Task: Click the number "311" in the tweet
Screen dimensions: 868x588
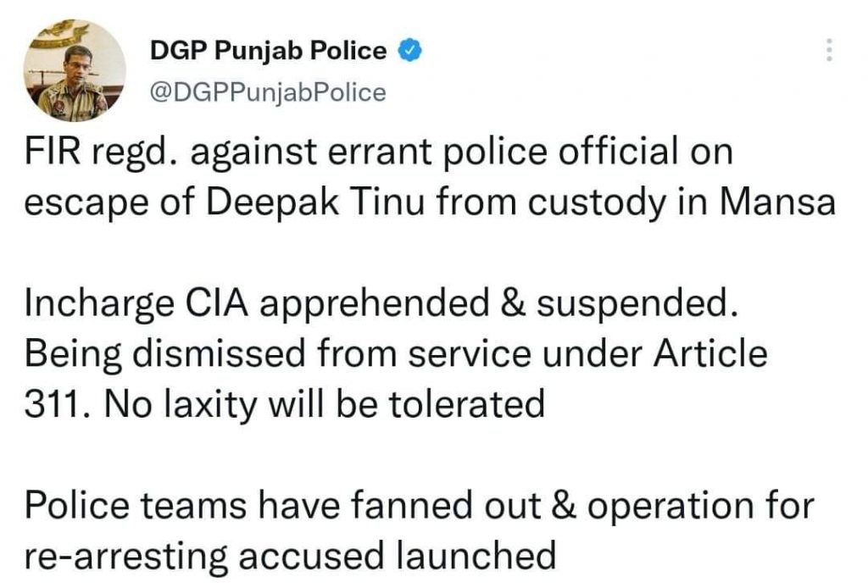Action: (x=51, y=402)
